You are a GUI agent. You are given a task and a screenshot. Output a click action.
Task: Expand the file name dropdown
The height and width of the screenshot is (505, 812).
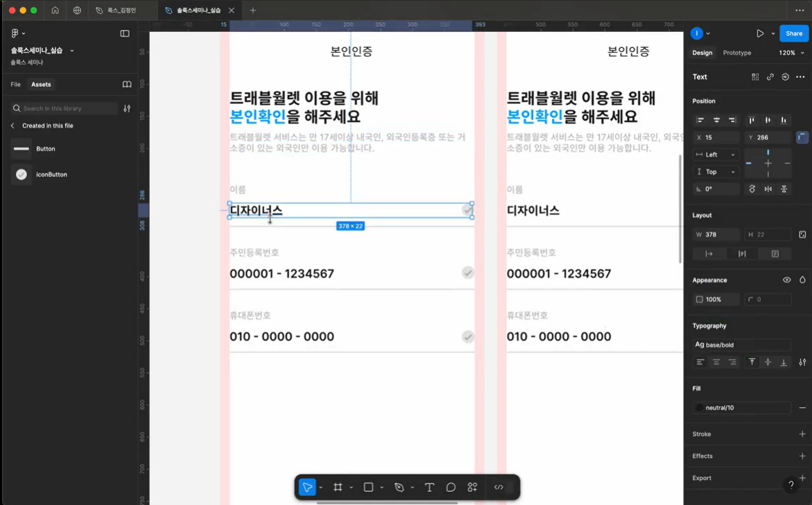[72, 51]
